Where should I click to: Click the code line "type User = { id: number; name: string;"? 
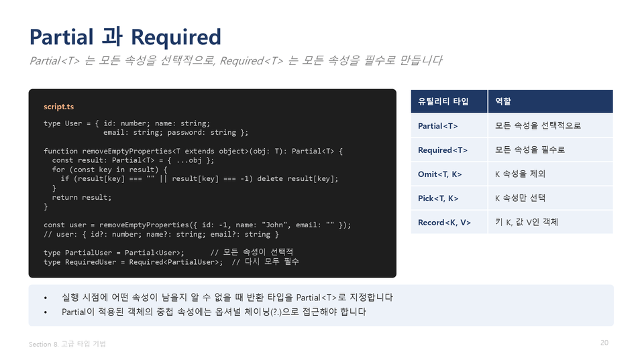[127, 123]
